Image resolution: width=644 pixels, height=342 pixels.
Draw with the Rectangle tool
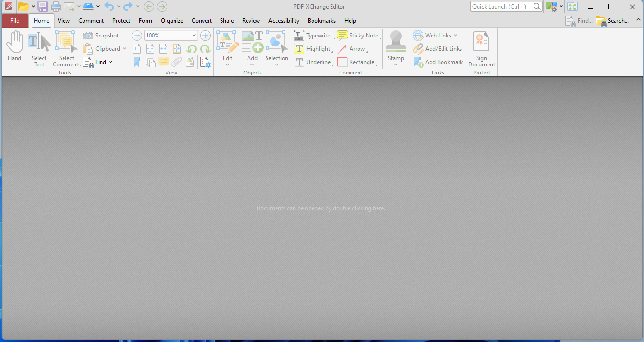[x=356, y=62]
